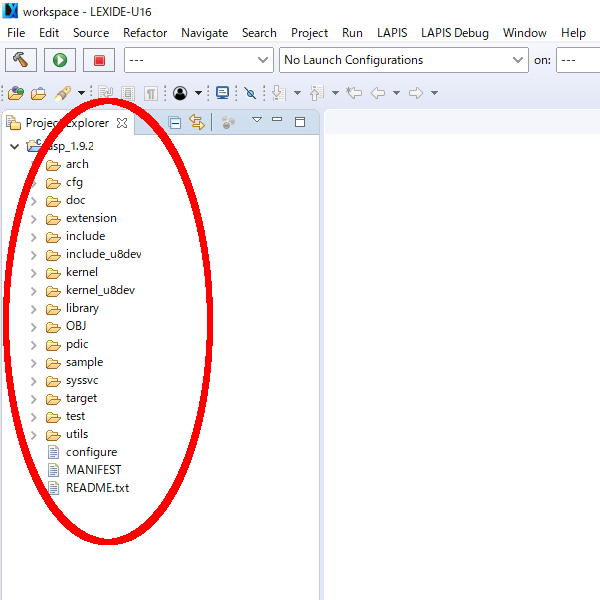Click the last edit location icon

(x=354, y=93)
